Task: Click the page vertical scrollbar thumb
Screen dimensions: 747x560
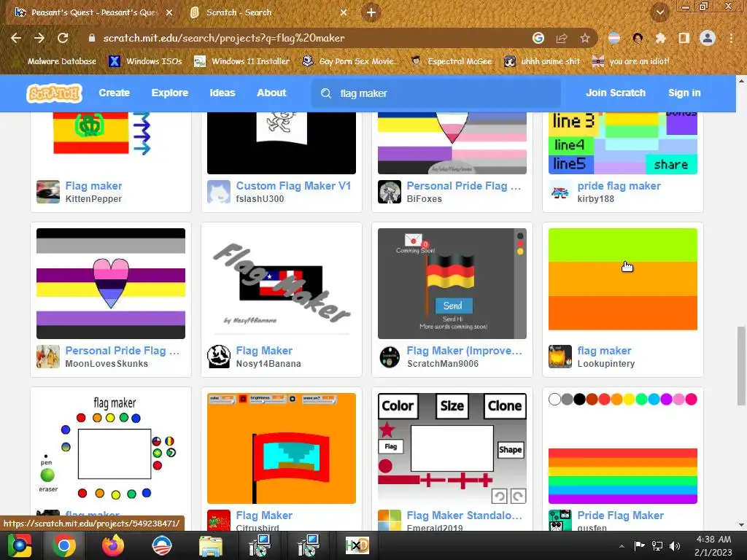Action: (741, 366)
